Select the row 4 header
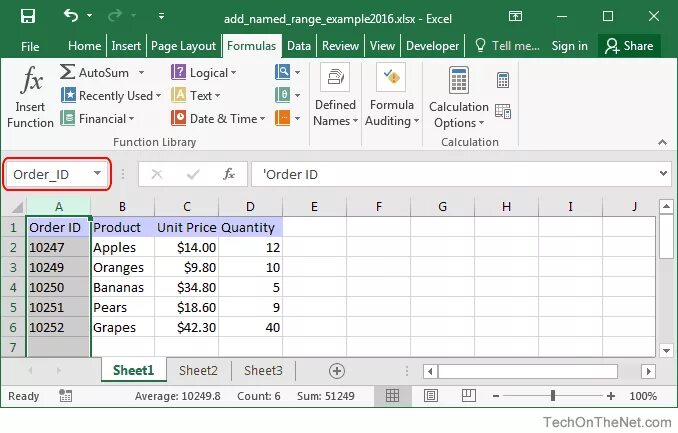 click(13, 288)
